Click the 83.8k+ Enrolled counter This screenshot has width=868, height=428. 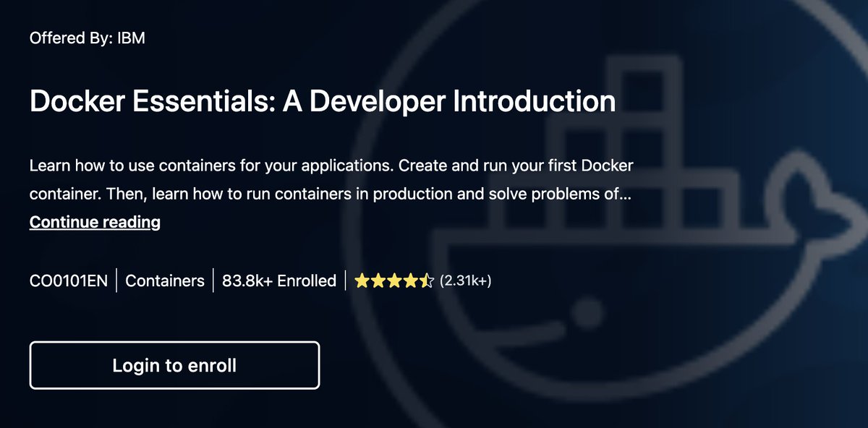278,280
